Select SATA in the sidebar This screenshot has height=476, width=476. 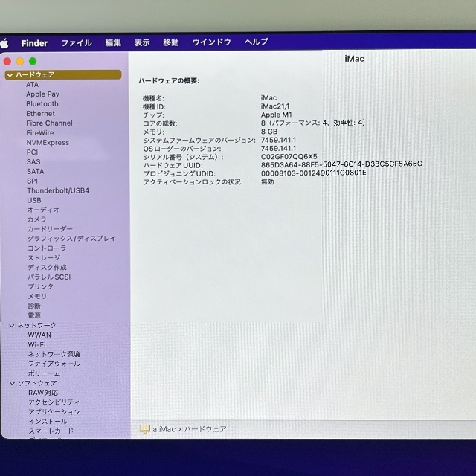(x=35, y=172)
